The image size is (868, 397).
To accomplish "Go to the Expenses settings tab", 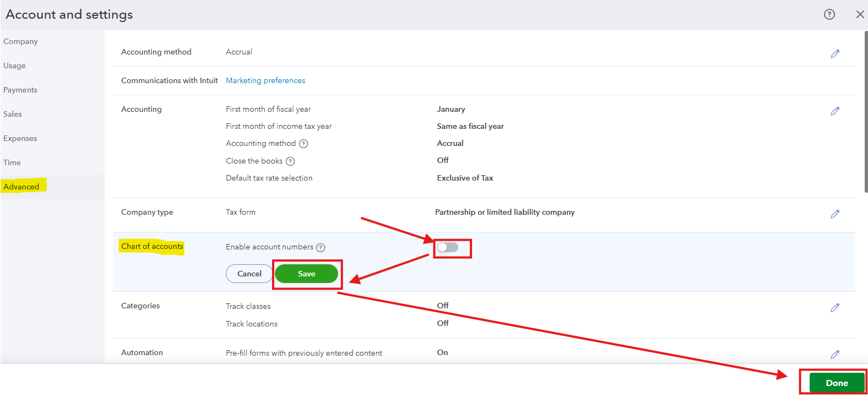I will (x=20, y=138).
